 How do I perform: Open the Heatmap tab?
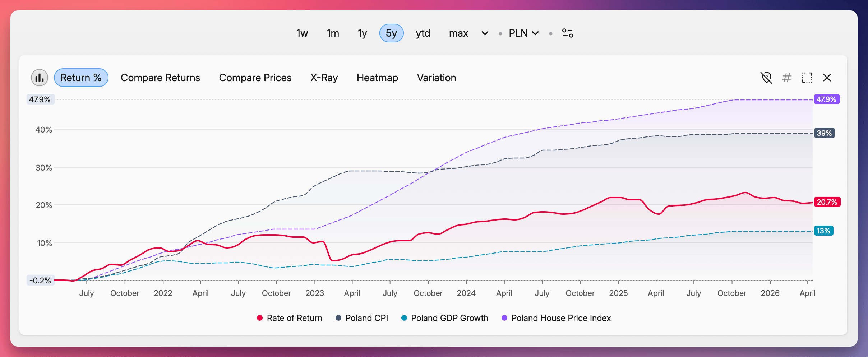377,78
